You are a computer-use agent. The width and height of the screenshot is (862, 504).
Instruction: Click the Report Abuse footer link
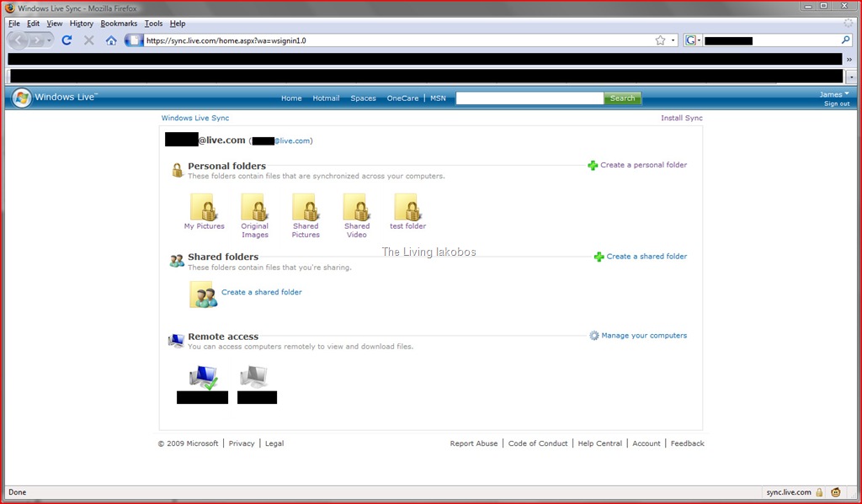473,443
